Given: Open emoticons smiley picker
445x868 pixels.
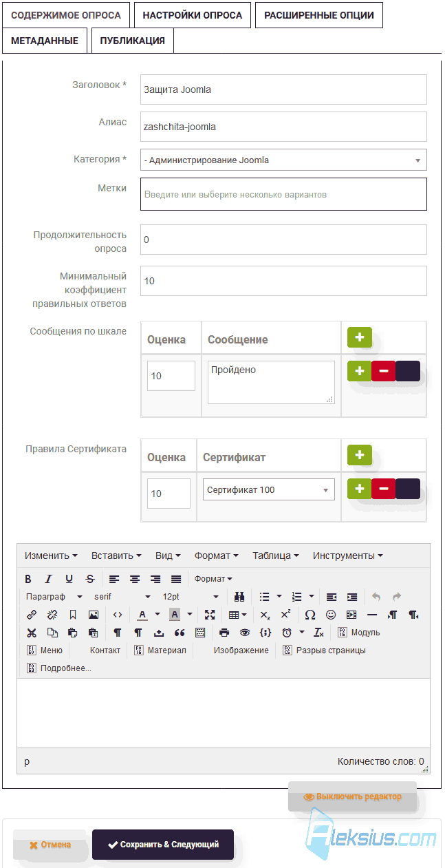Looking at the screenshot, I should click(331, 615).
